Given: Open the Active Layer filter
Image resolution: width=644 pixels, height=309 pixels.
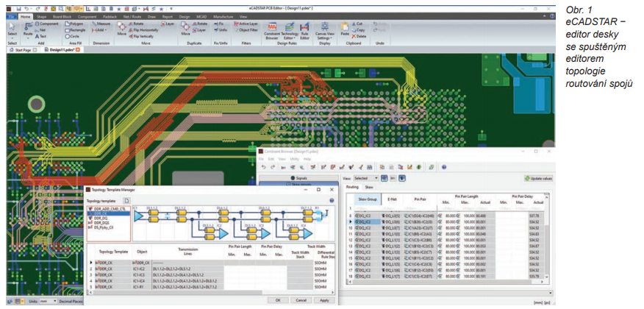Looking at the screenshot, I should click(246, 24).
